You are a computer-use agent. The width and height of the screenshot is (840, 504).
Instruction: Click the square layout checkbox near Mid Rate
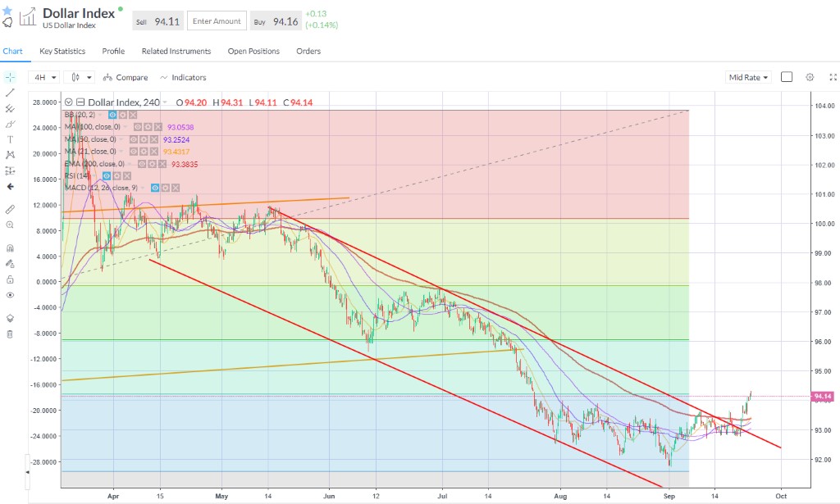[x=787, y=77]
